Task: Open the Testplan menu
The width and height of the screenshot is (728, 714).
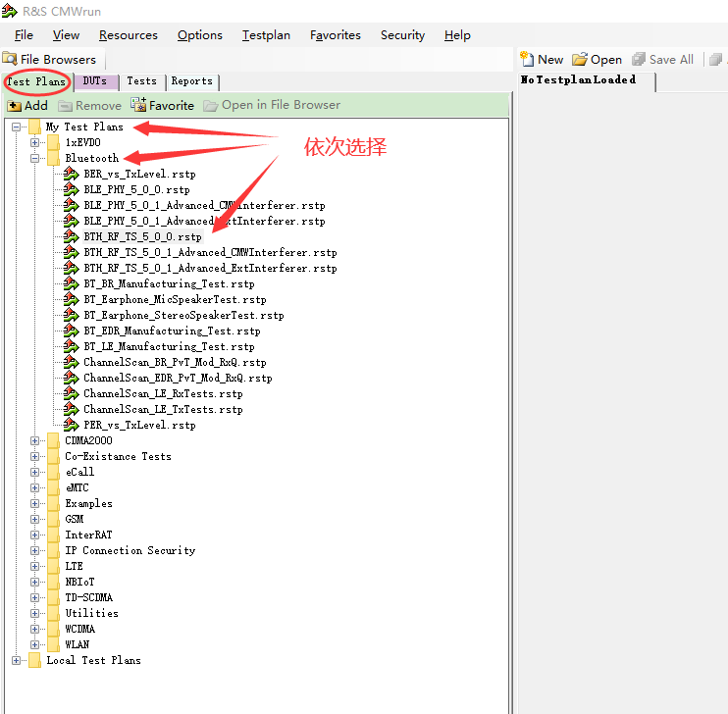Action: coord(266,35)
